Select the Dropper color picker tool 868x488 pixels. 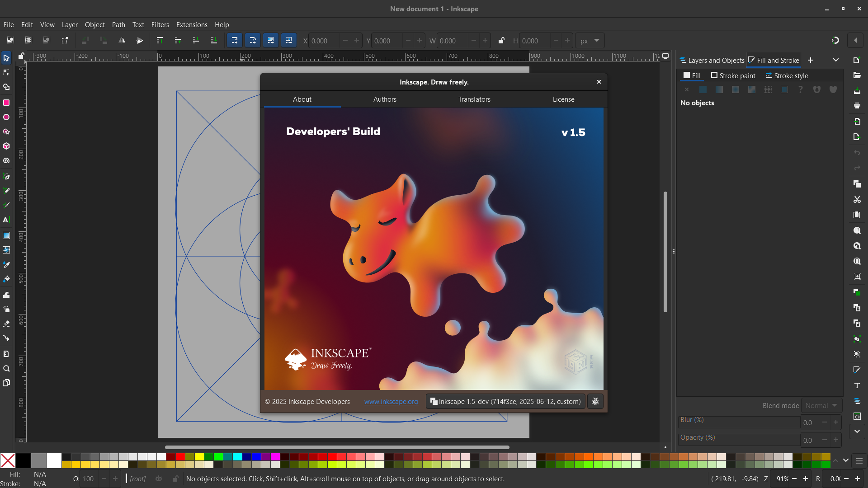6,265
